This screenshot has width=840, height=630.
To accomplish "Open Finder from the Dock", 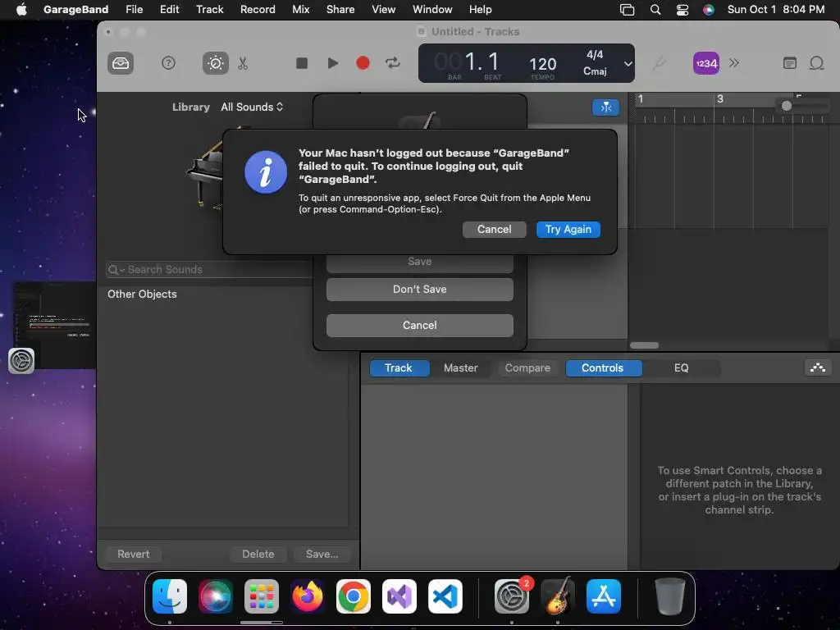I will click(170, 596).
